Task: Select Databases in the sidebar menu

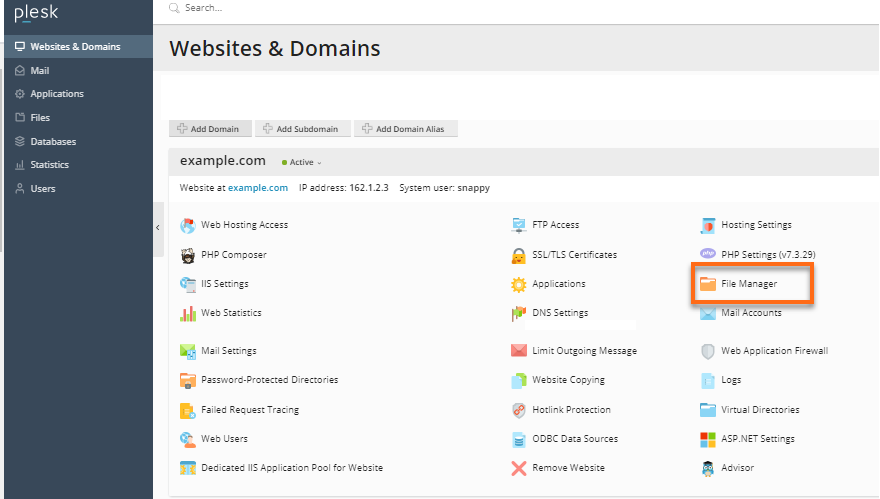Action: point(52,142)
